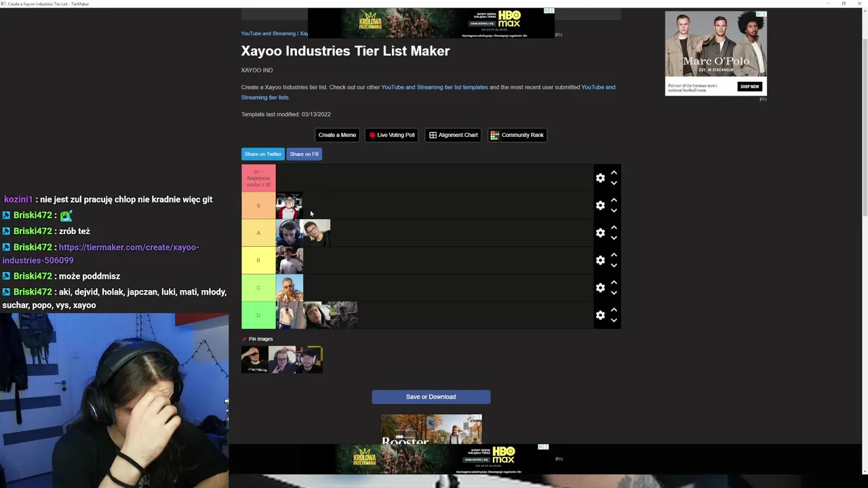Pick the second image in A tier
Viewport: 868px width, 488px height.
pos(317,232)
